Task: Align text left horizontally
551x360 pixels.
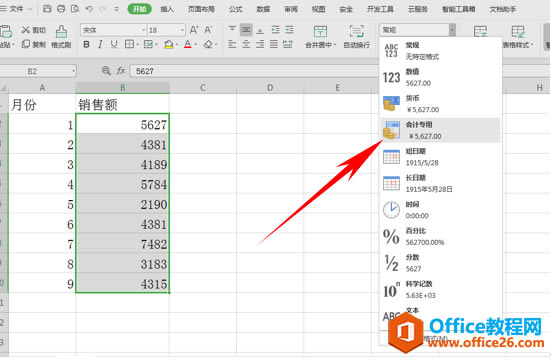Action: click(x=232, y=44)
